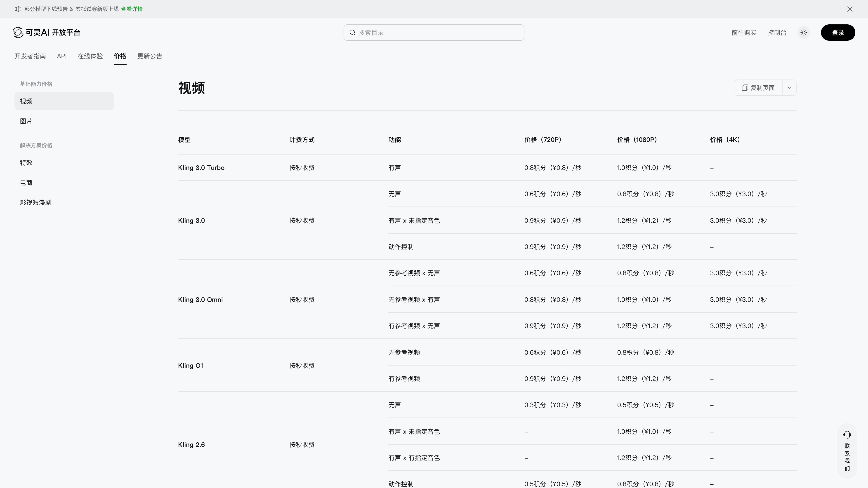The image size is (868, 488).
Task: Click the 登录 login button
Action: point(838,33)
